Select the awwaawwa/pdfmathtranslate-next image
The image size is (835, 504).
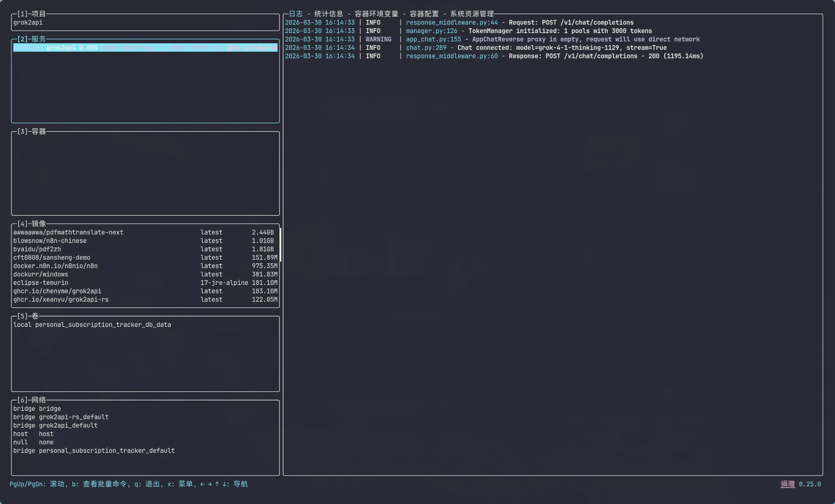[x=68, y=232]
